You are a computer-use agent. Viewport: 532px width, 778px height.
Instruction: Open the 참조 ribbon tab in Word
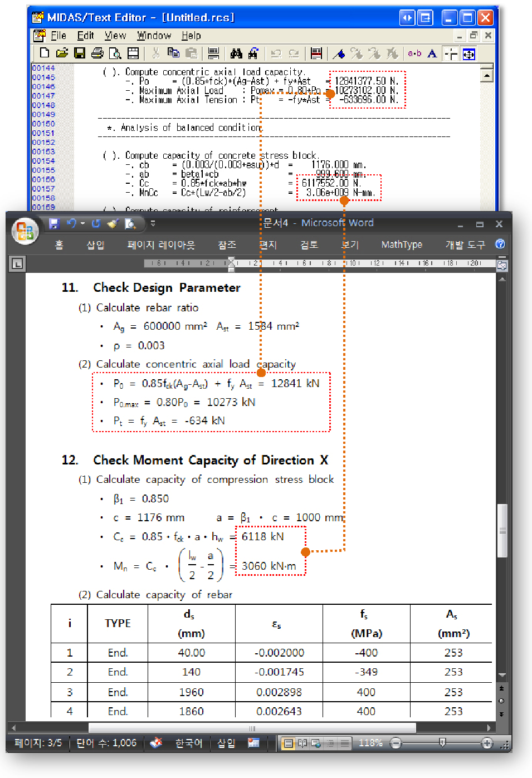click(x=227, y=244)
